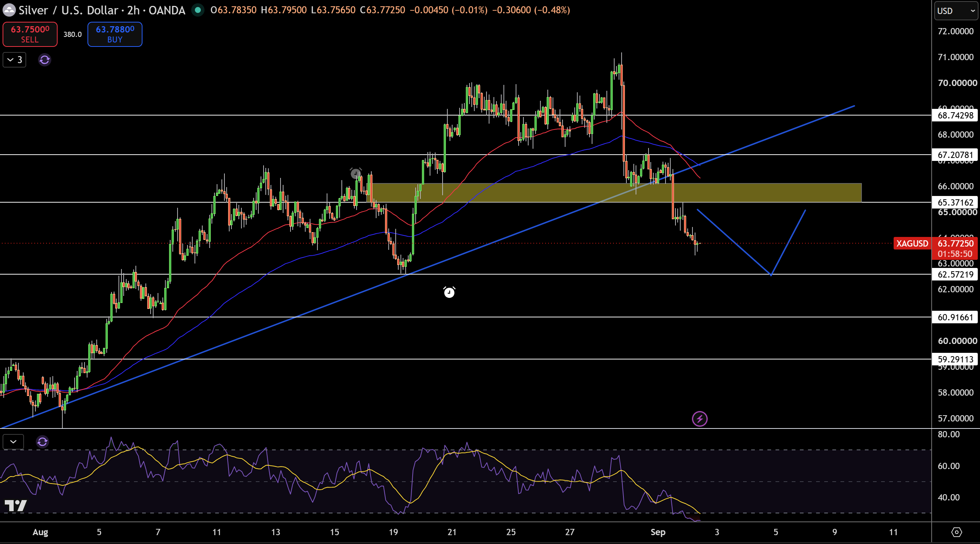Click the 25 date label on time axis
This screenshot has width=980, height=544.
(510, 532)
